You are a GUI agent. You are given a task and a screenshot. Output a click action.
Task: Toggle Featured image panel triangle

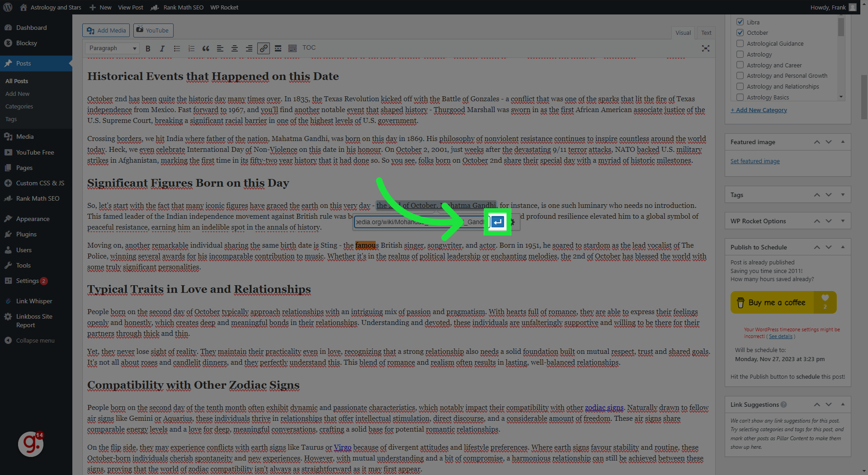point(843,142)
